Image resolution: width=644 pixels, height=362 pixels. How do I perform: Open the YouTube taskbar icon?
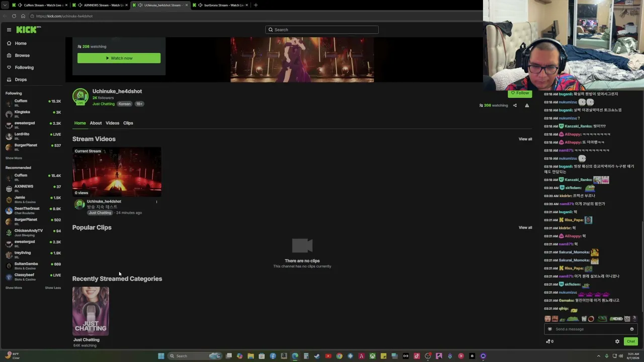point(328,356)
